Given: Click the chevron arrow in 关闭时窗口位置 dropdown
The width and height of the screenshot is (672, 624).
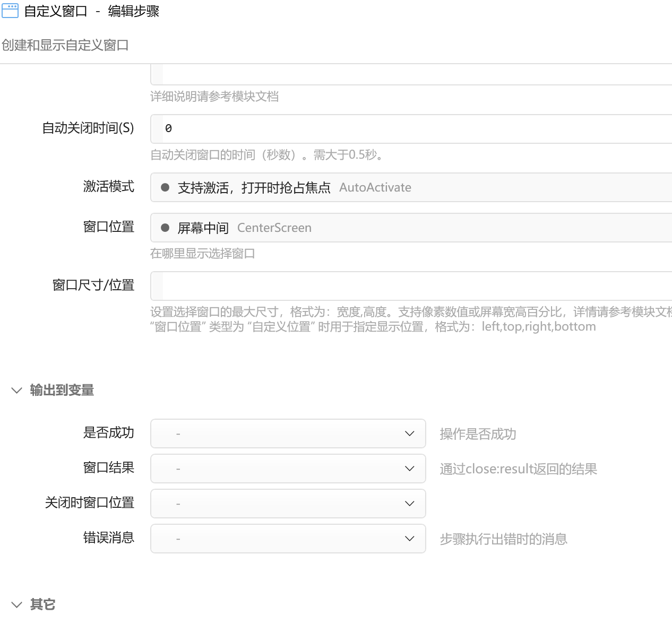Looking at the screenshot, I should 409,504.
